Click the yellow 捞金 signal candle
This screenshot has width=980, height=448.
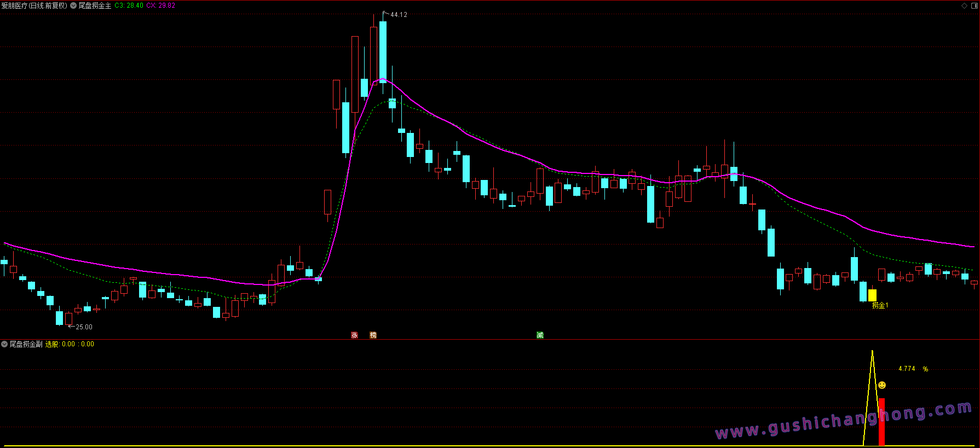[872, 295]
